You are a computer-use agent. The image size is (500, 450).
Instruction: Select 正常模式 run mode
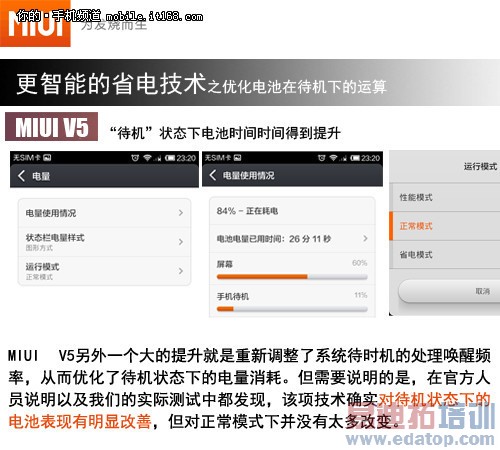(x=445, y=226)
